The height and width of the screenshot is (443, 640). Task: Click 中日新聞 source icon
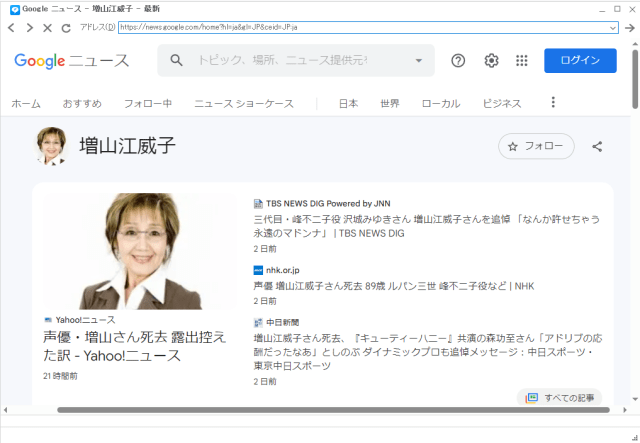[x=258, y=323]
